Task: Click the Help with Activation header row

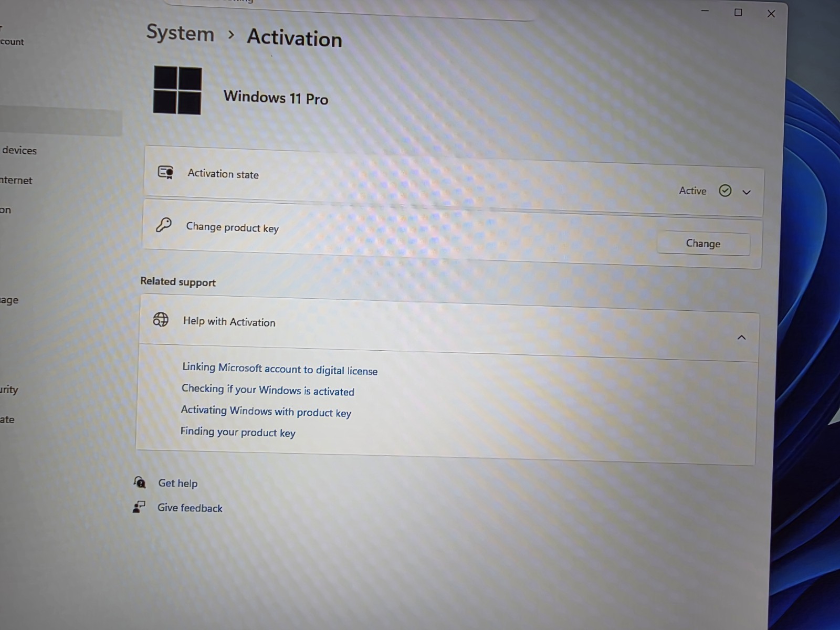Action: 449,328
